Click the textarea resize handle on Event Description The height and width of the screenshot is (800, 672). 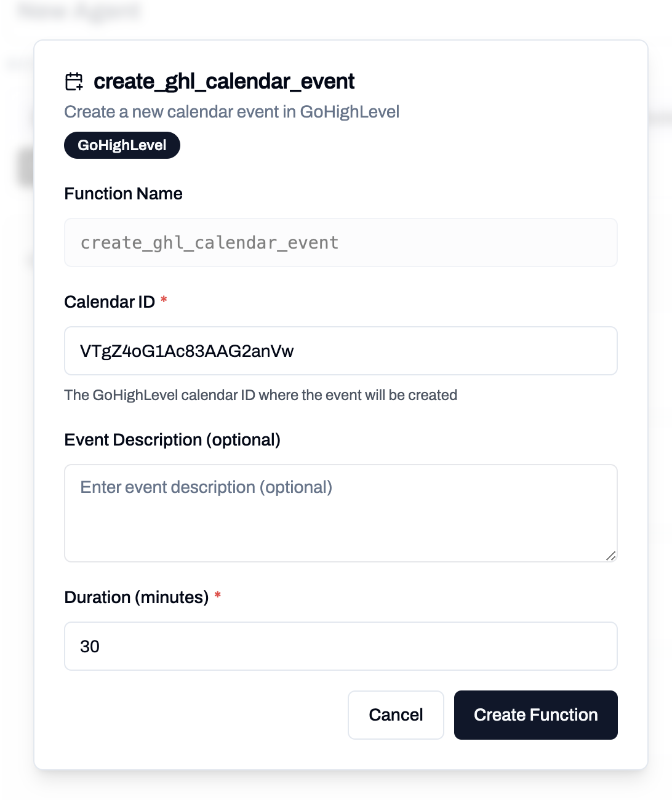[611, 556]
